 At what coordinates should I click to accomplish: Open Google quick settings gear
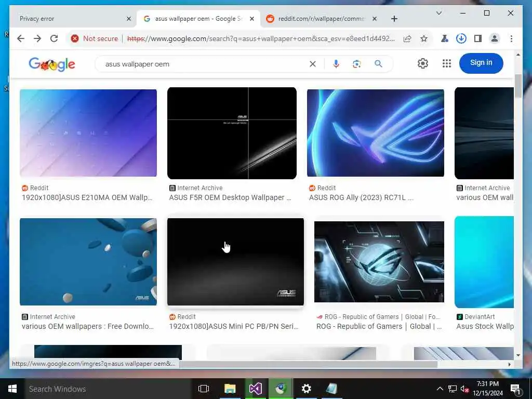click(423, 63)
